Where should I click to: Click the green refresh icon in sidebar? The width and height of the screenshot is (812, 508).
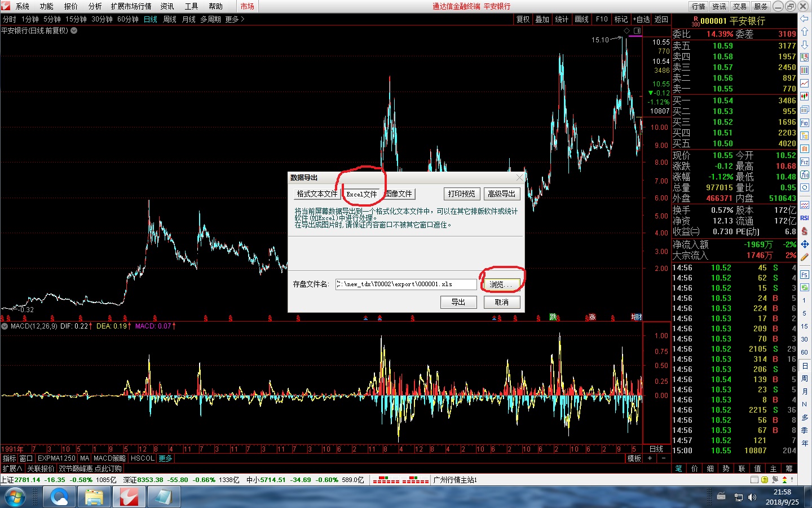pos(805,287)
